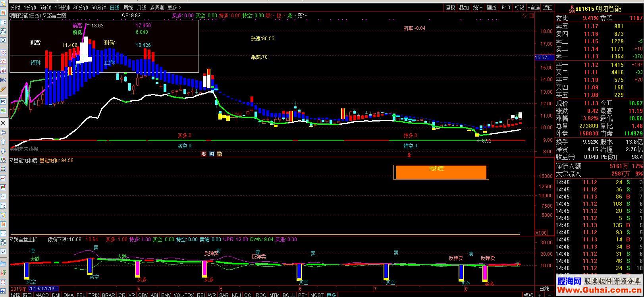
Task: Click the X100 scale label on volume axis
Action: pos(541,233)
